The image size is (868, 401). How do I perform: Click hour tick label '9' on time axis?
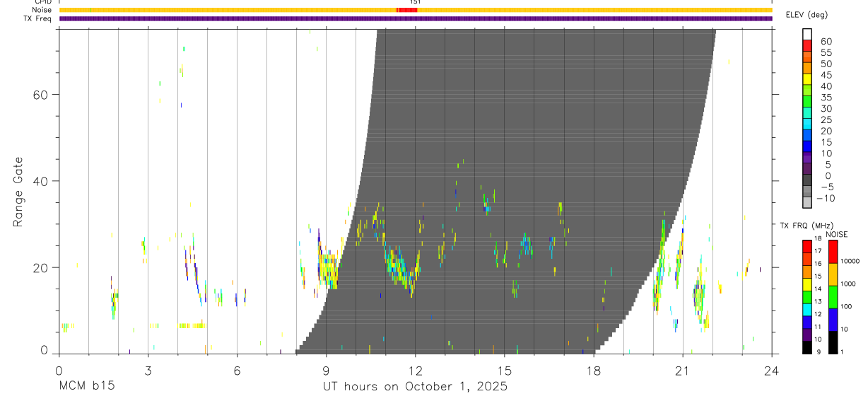coord(326,370)
